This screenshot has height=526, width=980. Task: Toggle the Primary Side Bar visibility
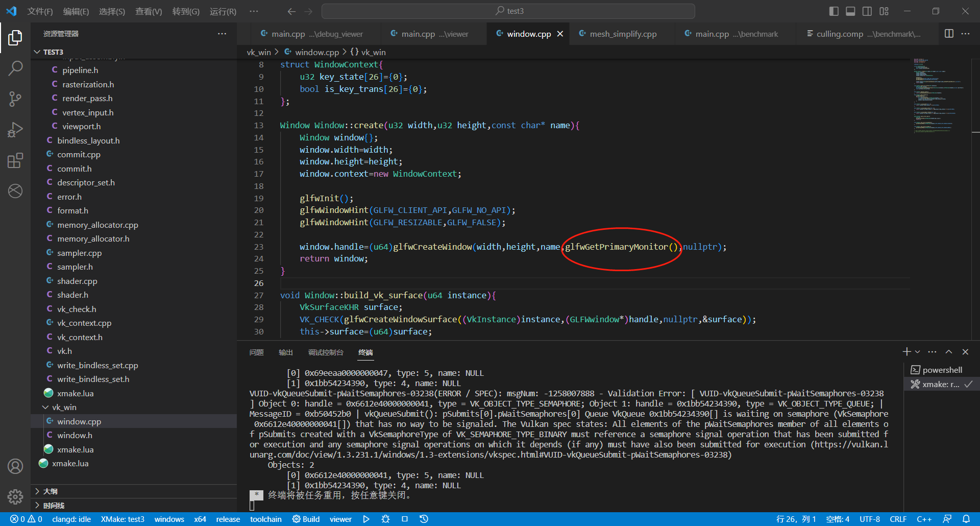(x=834, y=11)
